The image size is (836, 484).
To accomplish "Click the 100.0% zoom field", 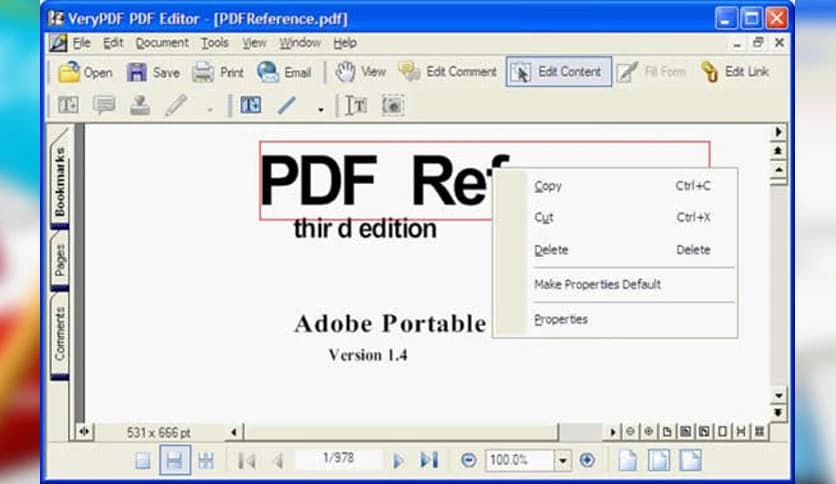I will [x=519, y=460].
